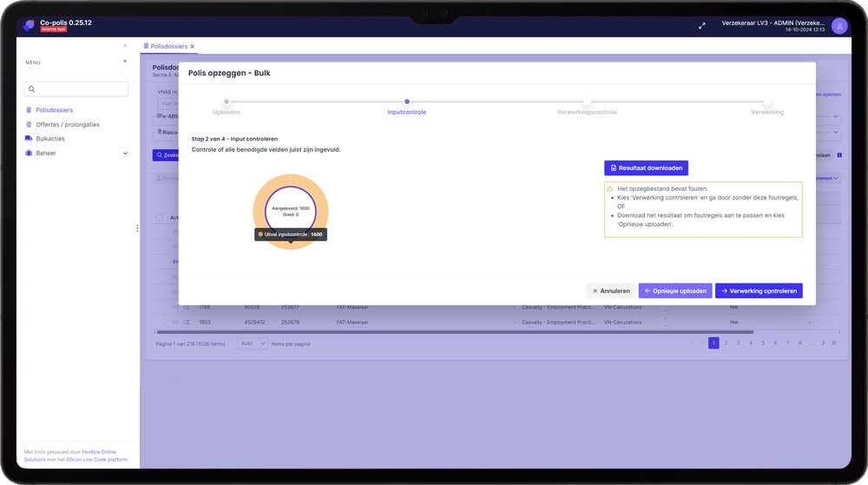Go to pagination page 5
This screenshot has height=485, width=868.
click(763, 343)
